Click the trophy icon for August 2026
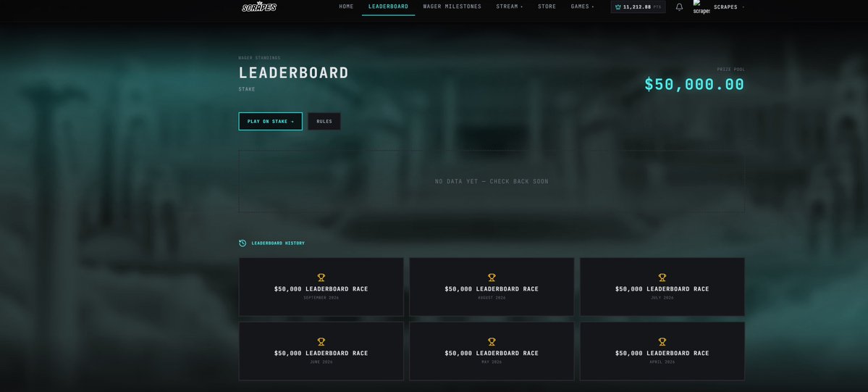 point(492,278)
